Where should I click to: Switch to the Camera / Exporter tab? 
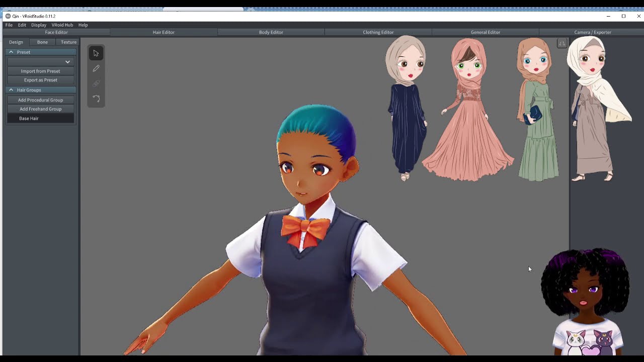tap(593, 32)
